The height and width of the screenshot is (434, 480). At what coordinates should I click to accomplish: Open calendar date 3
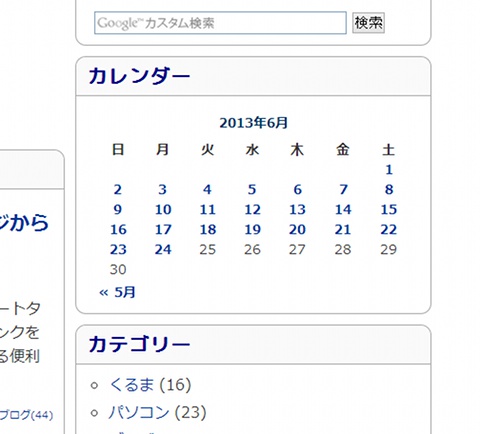point(162,190)
